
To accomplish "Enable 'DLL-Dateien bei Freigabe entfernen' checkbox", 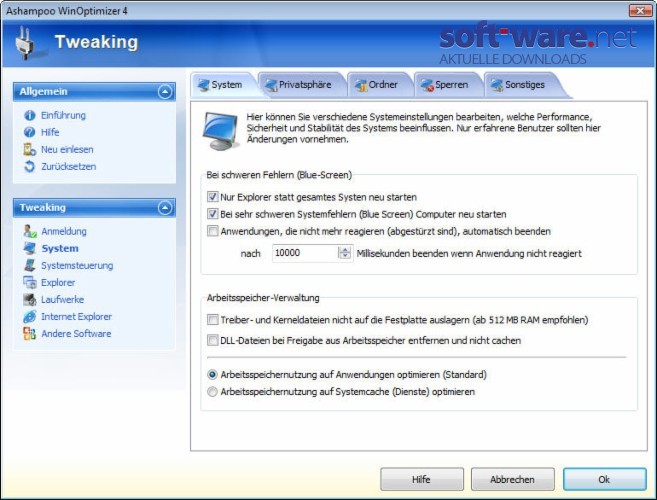I will pos(213,340).
